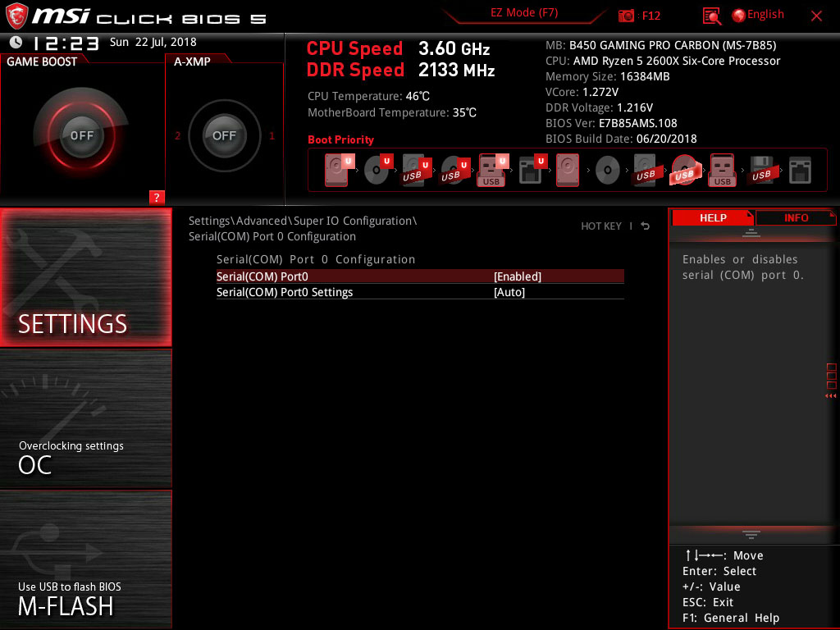The image size is (840, 630).
Task: Switch to EZ Mode (F7)
Action: pos(524,13)
